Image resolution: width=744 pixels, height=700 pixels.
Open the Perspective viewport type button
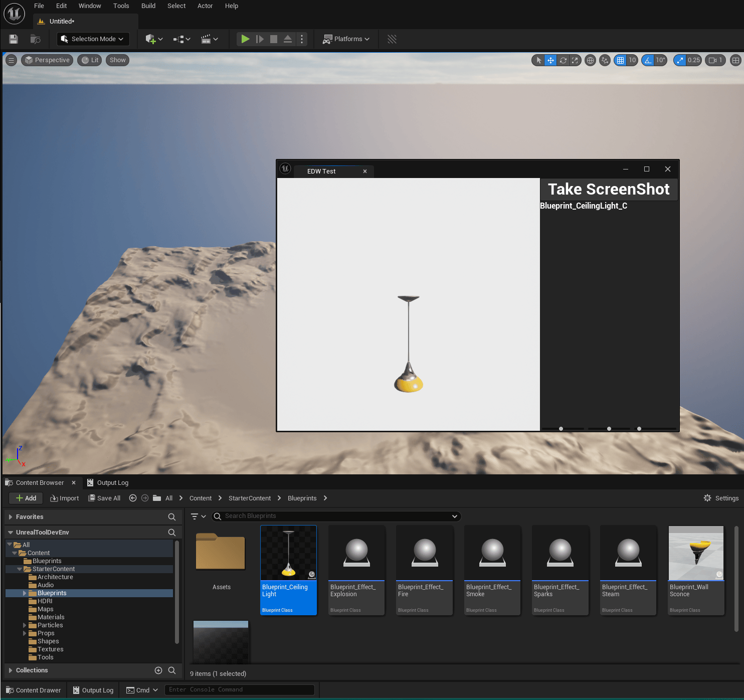coord(47,60)
